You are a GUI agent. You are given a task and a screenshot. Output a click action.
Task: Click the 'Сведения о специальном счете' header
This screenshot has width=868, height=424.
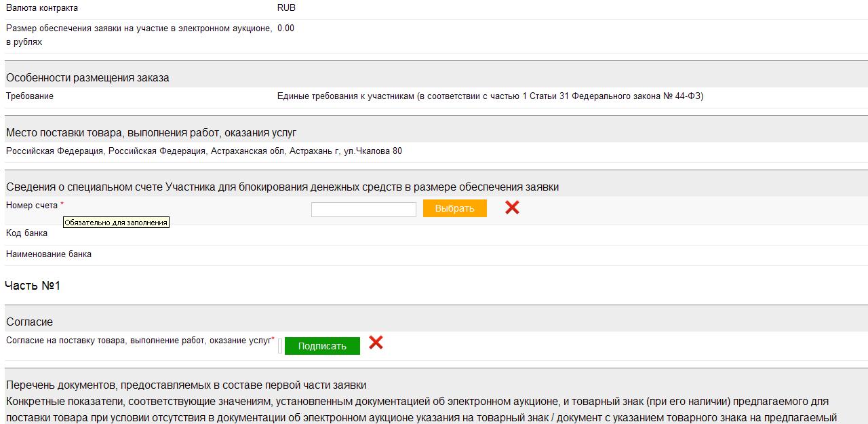[282, 187]
